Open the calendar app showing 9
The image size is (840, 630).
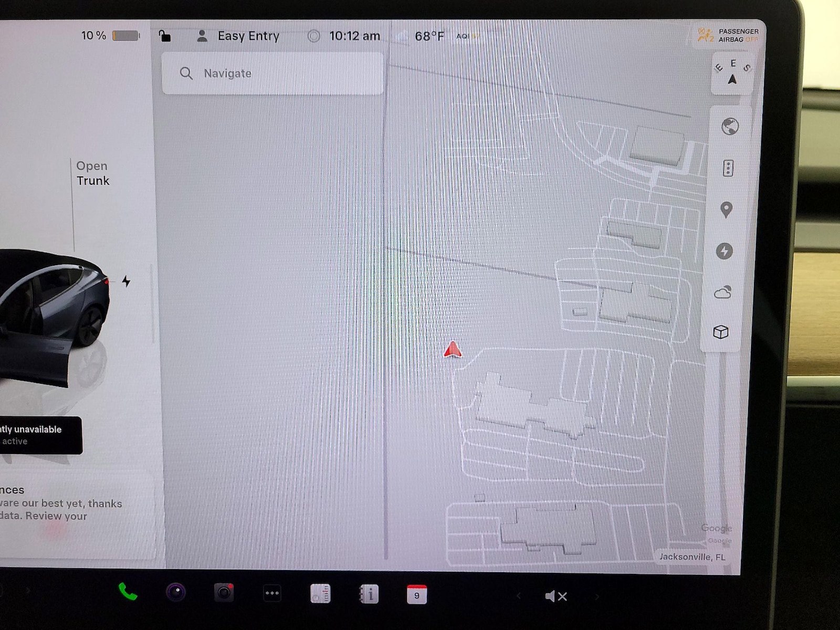(x=417, y=595)
